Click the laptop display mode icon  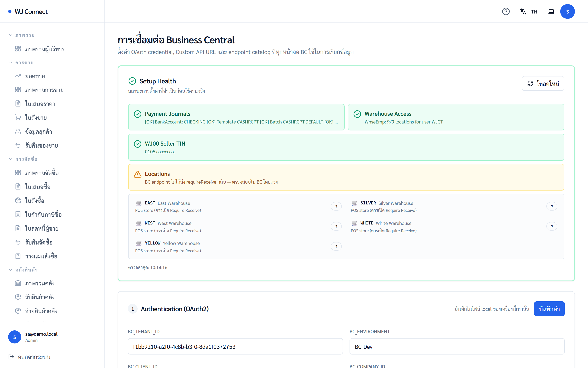tap(551, 11)
